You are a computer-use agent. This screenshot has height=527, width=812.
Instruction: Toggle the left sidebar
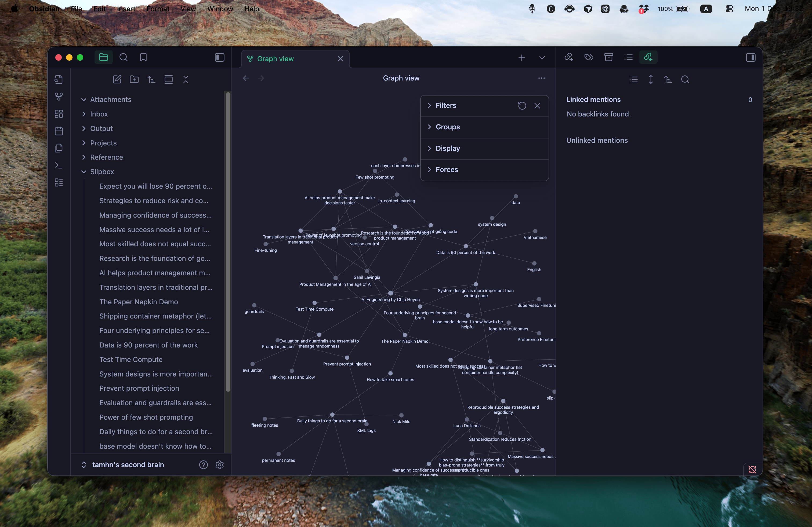coord(219,57)
